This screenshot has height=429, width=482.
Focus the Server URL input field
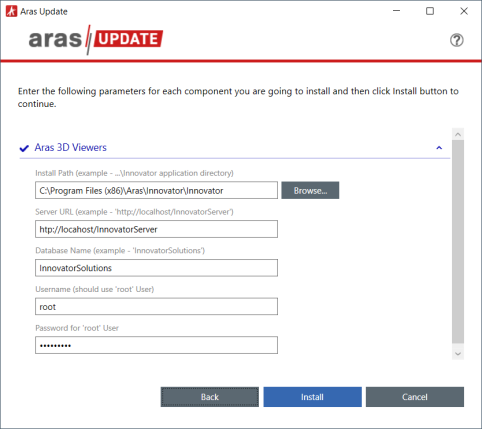pos(156,229)
